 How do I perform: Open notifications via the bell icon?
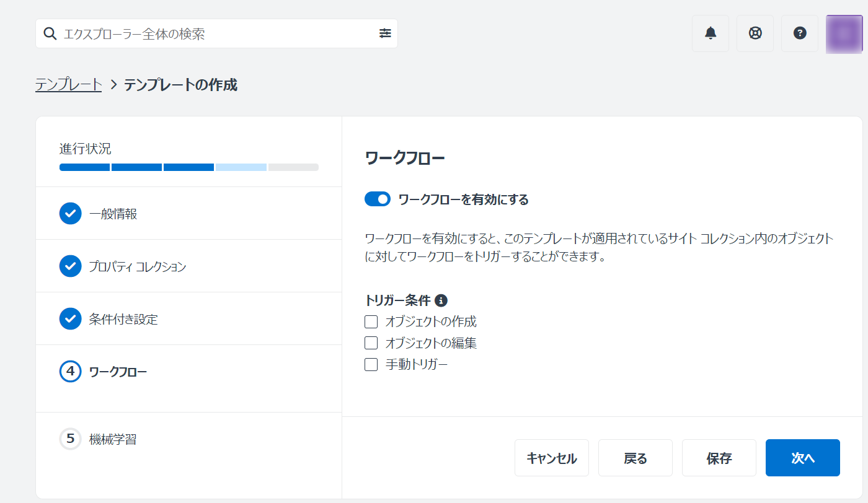click(710, 33)
